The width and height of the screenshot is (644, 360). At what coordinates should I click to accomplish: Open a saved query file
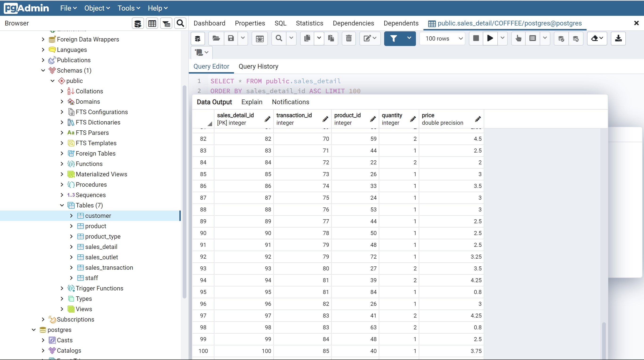(216, 39)
